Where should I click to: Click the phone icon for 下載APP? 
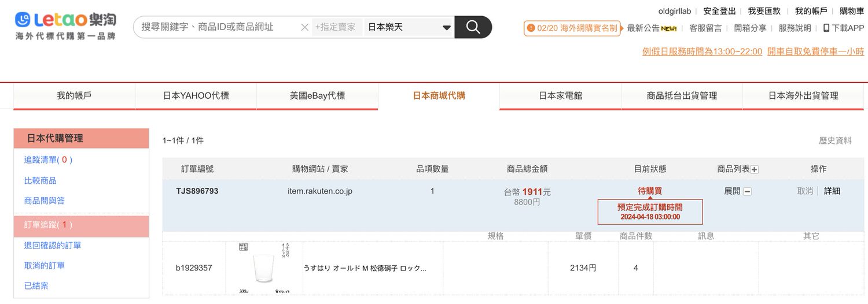(826, 28)
